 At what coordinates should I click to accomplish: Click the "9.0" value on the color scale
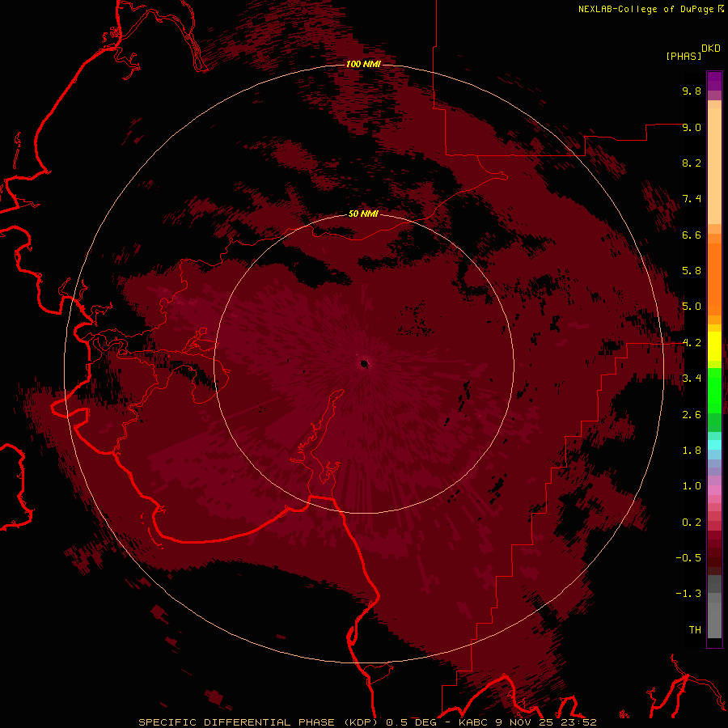[692, 127]
